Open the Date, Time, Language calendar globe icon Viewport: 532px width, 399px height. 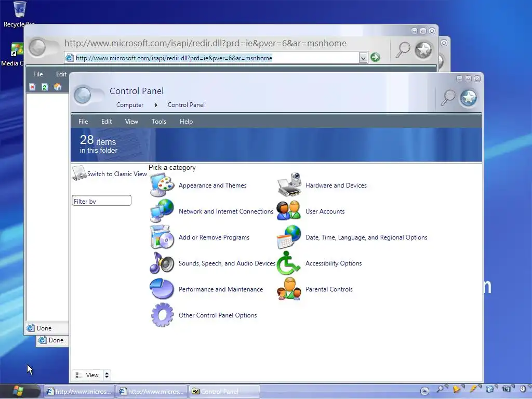click(289, 237)
